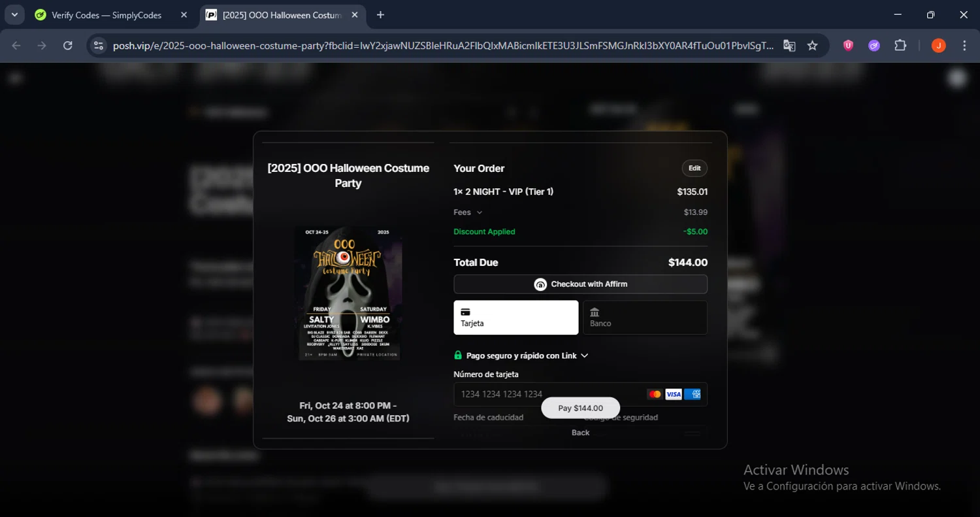This screenshot has height=517, width=980.
Task: Click the Visa logo in card field
Action: [x=674, y=394]
